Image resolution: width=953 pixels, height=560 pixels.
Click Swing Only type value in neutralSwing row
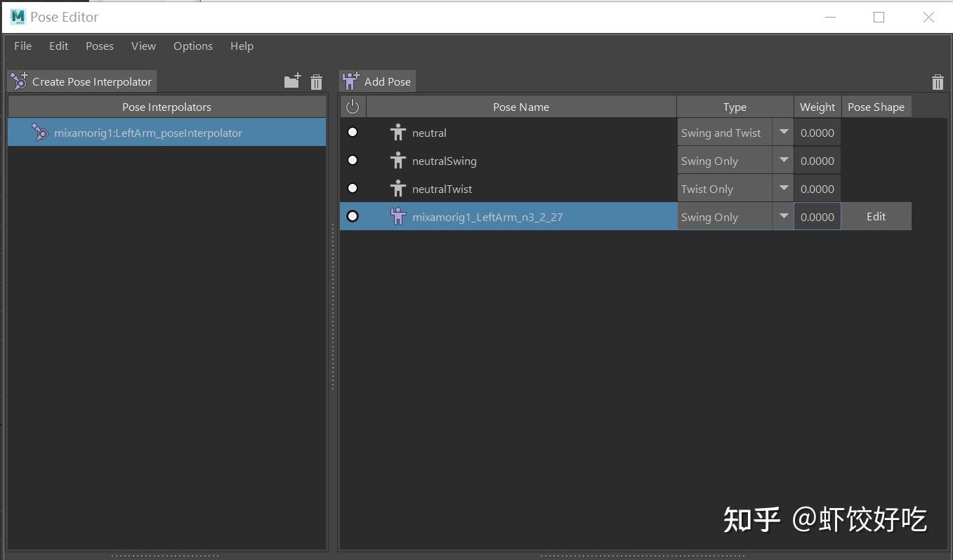pyautogui.click(x=709, y=161)
